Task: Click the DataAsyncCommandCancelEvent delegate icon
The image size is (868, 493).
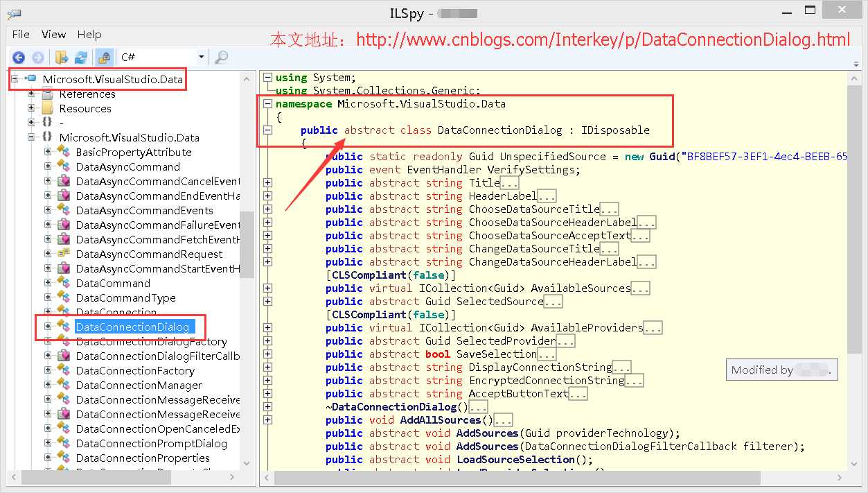Action: [x=64, y=181]
